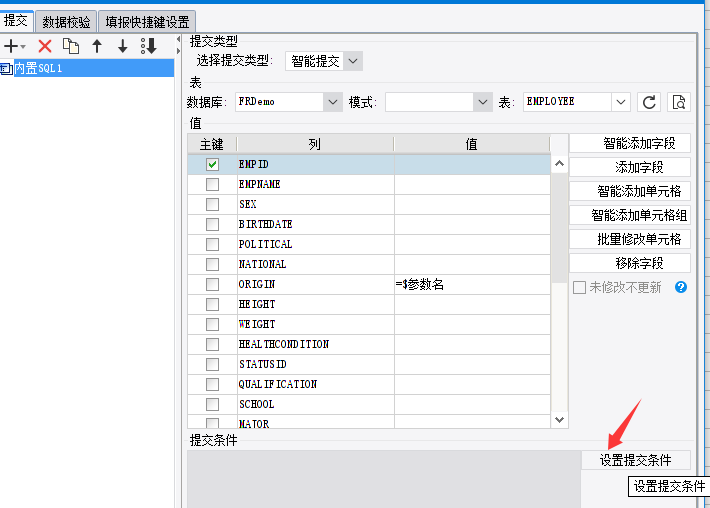710x508 pixels.
Task: Toggle primary key checkbox for EMPID
Action: pyautogui.click(x=212, y=164)
